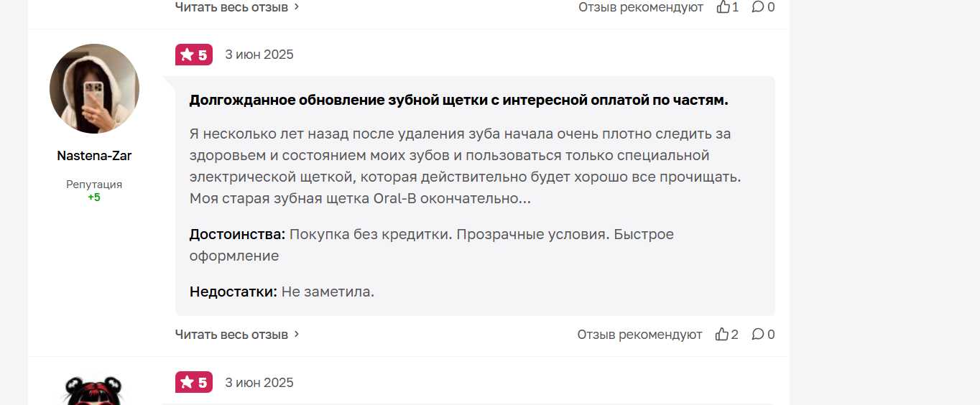
Task: Click the thumbs up icon on top review
Action: pos(723,7)
